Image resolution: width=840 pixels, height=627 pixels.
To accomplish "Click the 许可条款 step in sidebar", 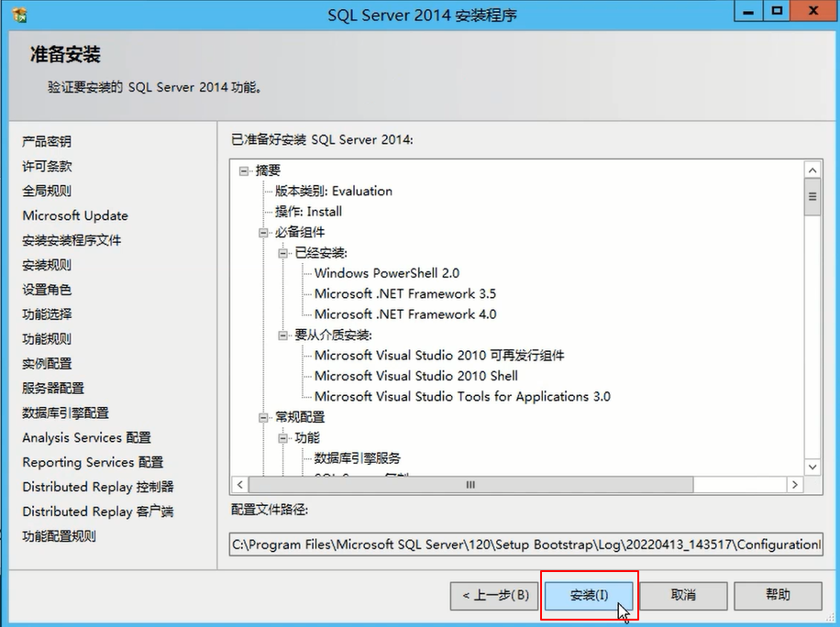I will pyautogui.click(x=47, y=166).
